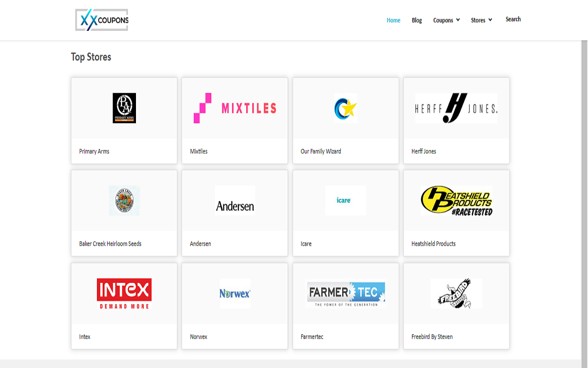
Task: Visit the Mixtiles store name link
Action: click(199, 151)
